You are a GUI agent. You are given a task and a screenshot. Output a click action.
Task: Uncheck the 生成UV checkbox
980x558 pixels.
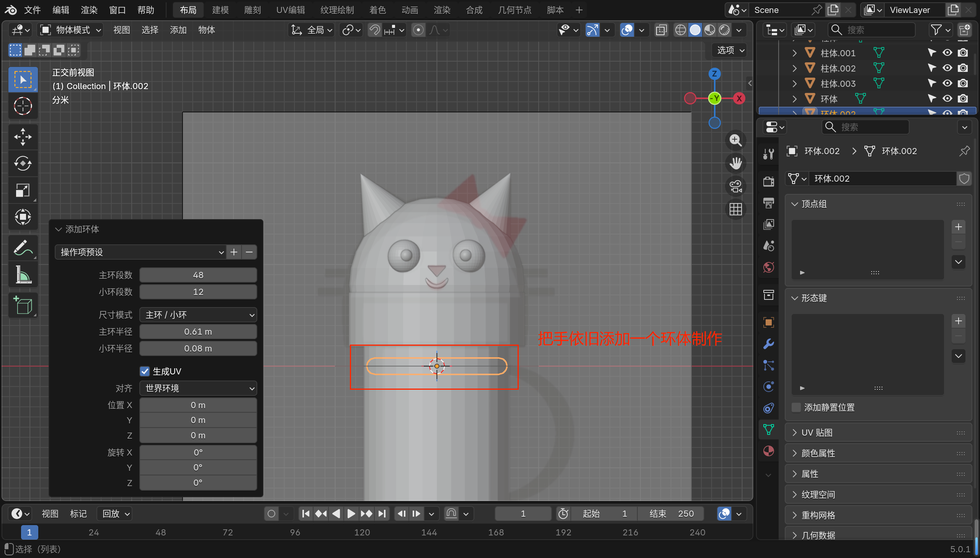(x=145, y=371)
